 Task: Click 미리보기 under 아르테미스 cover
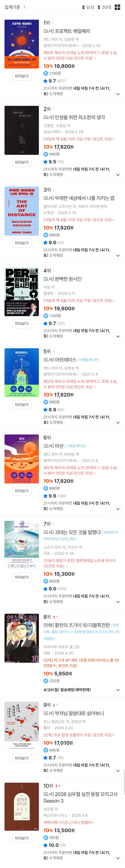[22, 405]
